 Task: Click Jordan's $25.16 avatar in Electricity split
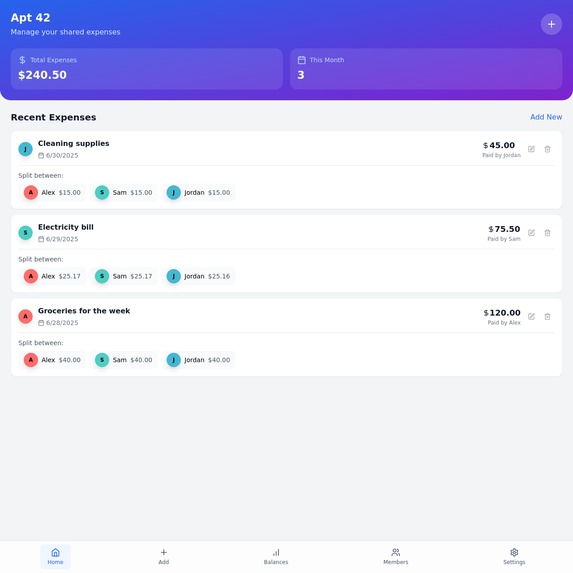(174, 276)
